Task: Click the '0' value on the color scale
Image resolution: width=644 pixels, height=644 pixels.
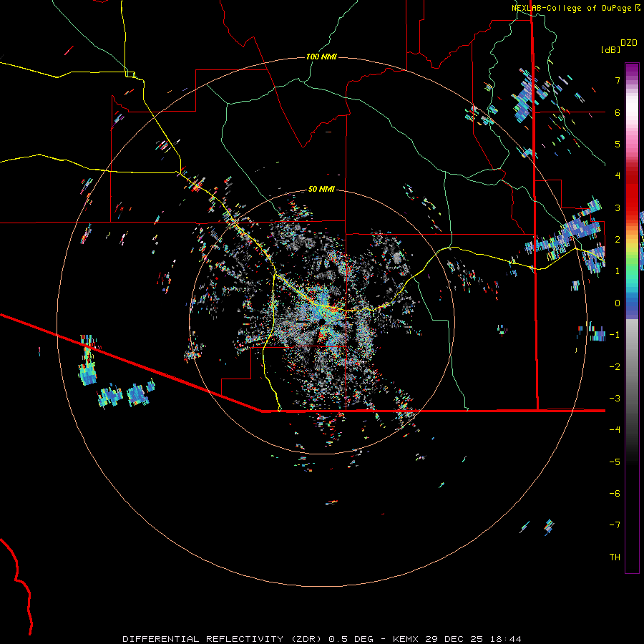Action: click(618, 303)
